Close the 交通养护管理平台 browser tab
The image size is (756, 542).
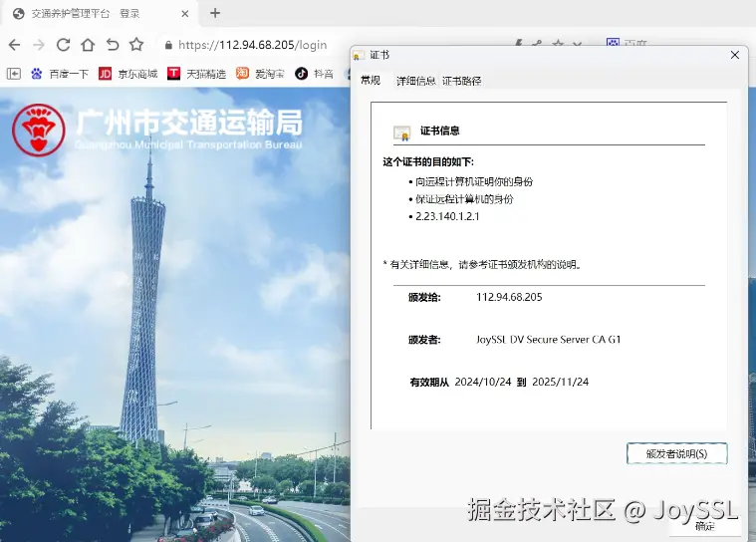coord(184,14)
